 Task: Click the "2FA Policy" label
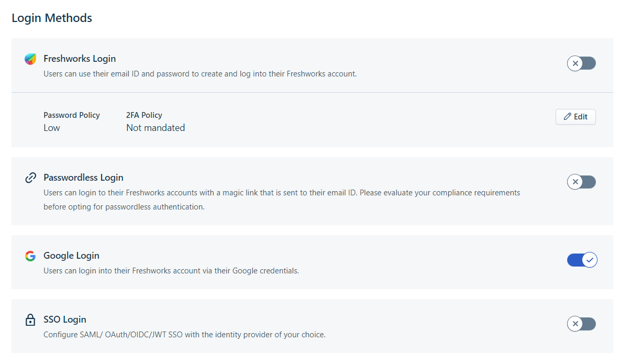(144, 115)
